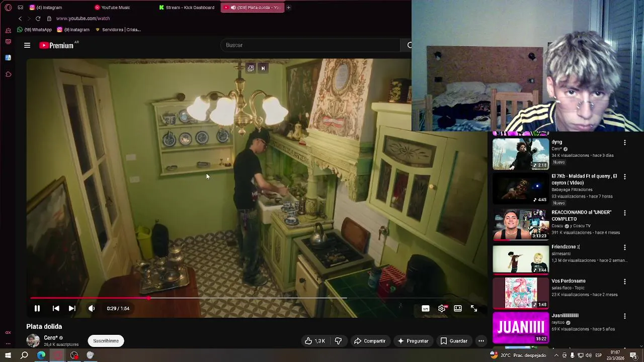Open the weather widget 20°C
The height and width of the screenshot is (362, 644).
(518, 355)
